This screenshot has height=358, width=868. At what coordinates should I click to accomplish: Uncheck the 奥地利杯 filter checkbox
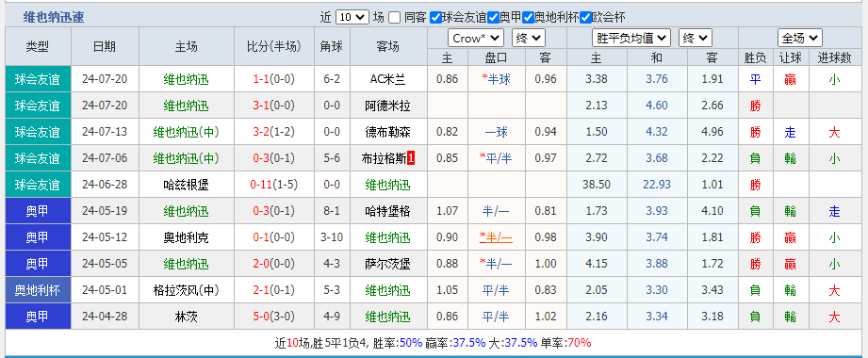[x=528, y=17]
